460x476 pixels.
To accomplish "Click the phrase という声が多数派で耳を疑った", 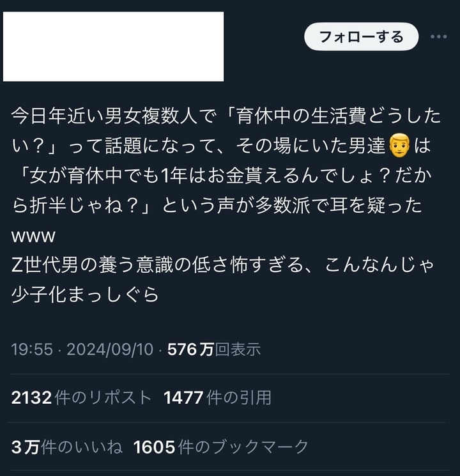I will (292, 206).
